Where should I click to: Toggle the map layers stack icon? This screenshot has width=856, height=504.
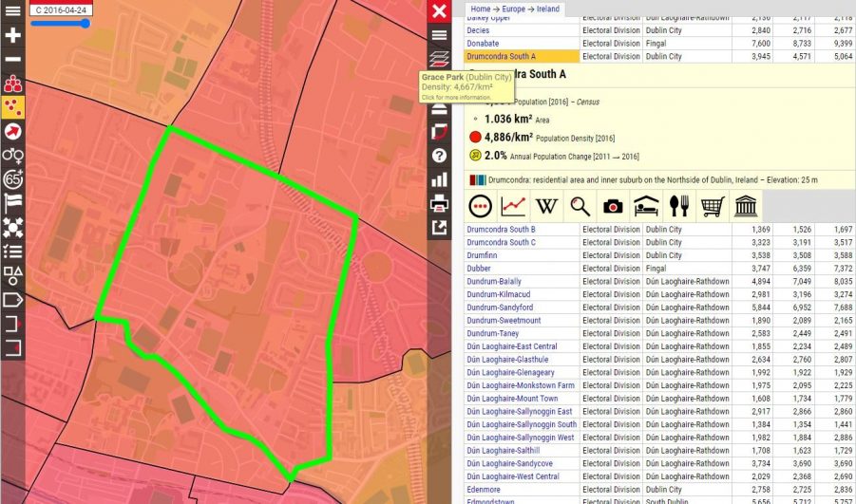439,59
